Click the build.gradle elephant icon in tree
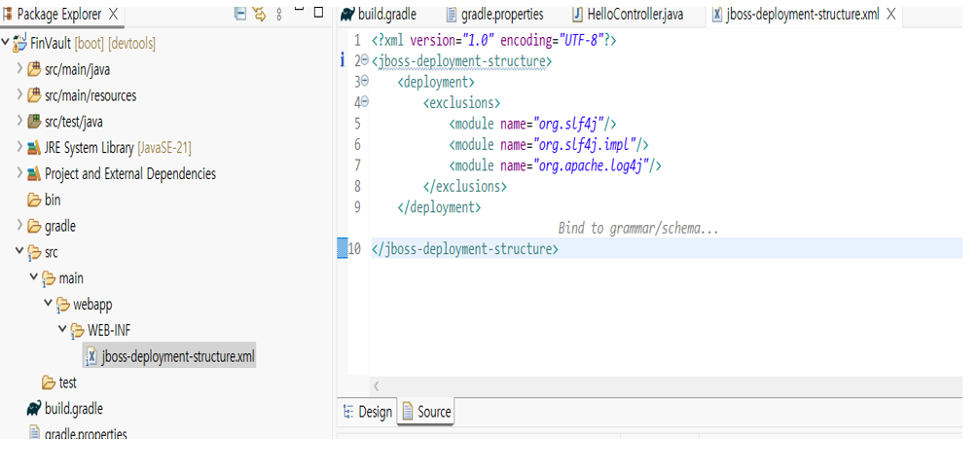The image size is (980, 475). coord(34,409)
